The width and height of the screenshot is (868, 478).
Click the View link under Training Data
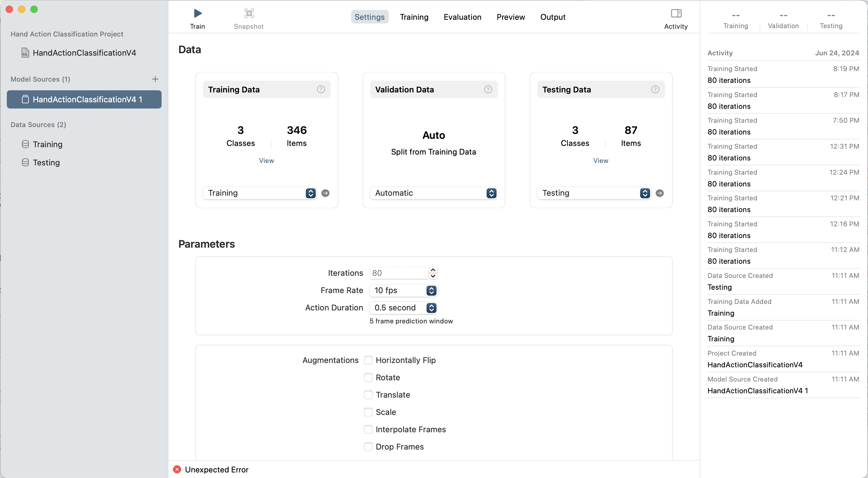pos(266,160)
